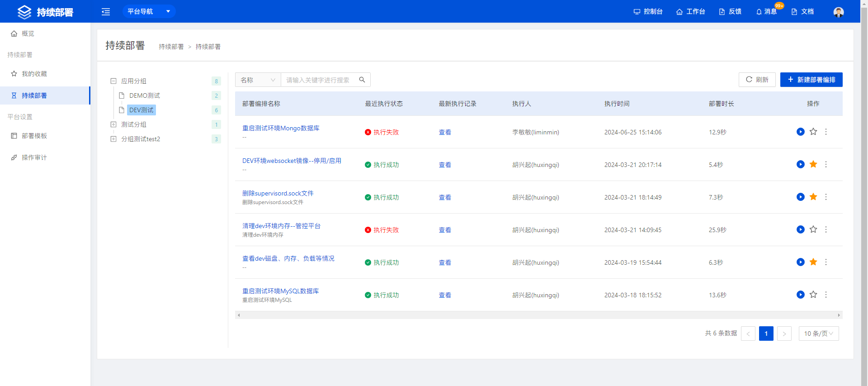
Task: Open 重启测试环境Mongo数据库 deployment link
Action: pos(281,128)
